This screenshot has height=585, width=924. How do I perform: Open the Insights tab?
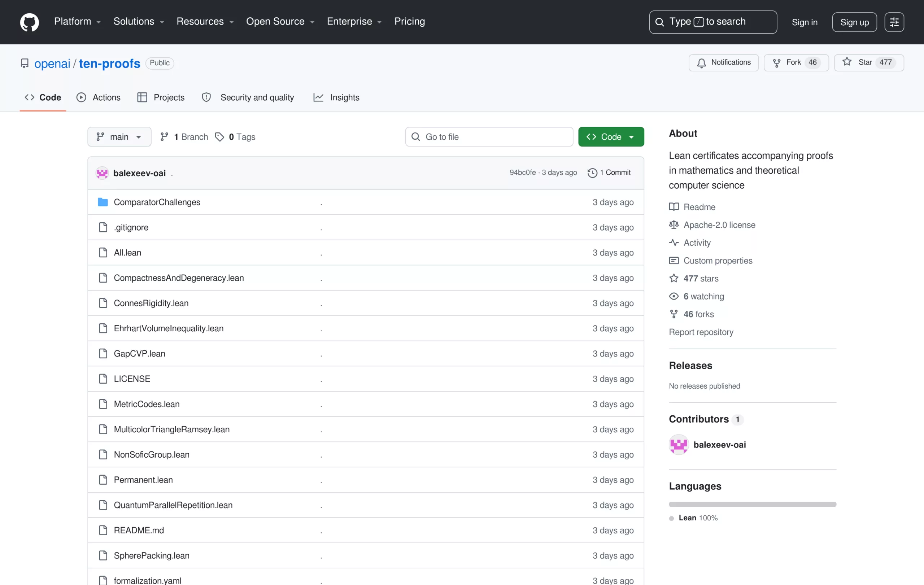click(x=336, y=97)
